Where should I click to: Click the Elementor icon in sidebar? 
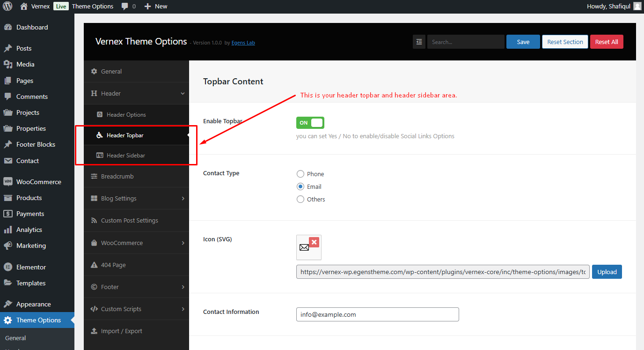click(7, 267)
